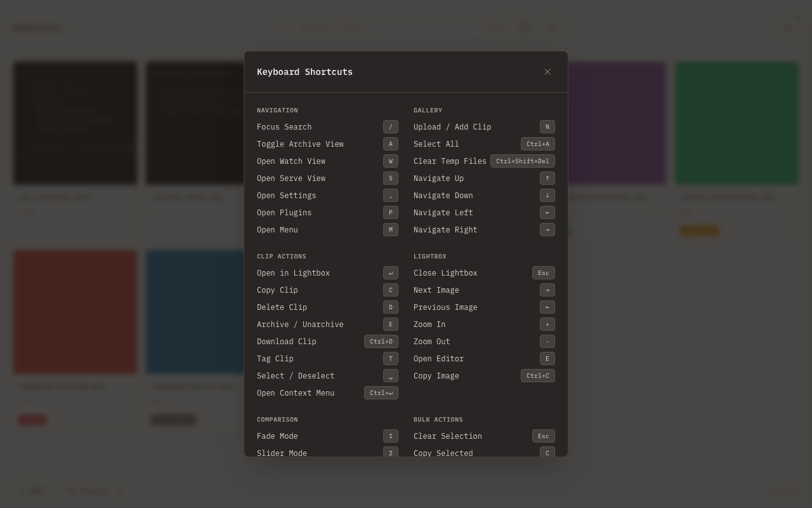Click the Navigate Left arrow shortcut badge
812x508 pixels.
(x=547, y=213)
